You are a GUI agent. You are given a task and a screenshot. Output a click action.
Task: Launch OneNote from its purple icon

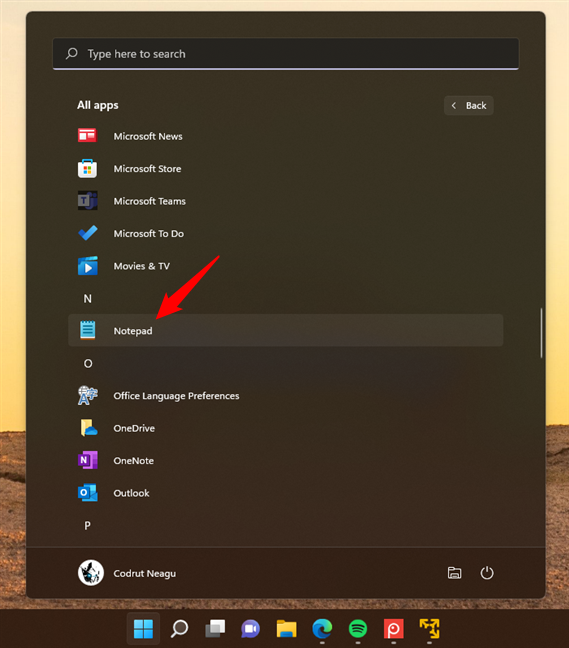88,460
